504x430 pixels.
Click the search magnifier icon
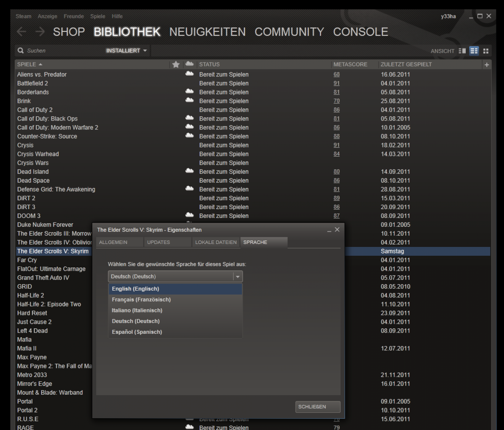20,51
